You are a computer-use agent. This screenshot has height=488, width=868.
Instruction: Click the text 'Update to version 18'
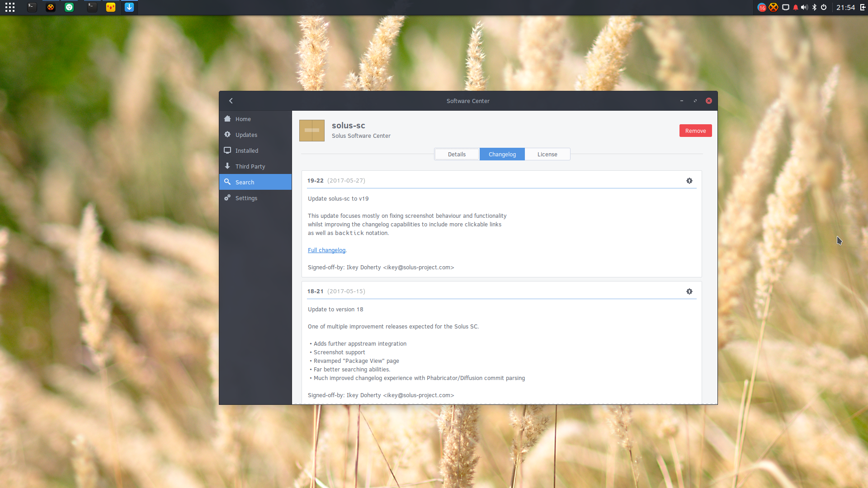335,310
